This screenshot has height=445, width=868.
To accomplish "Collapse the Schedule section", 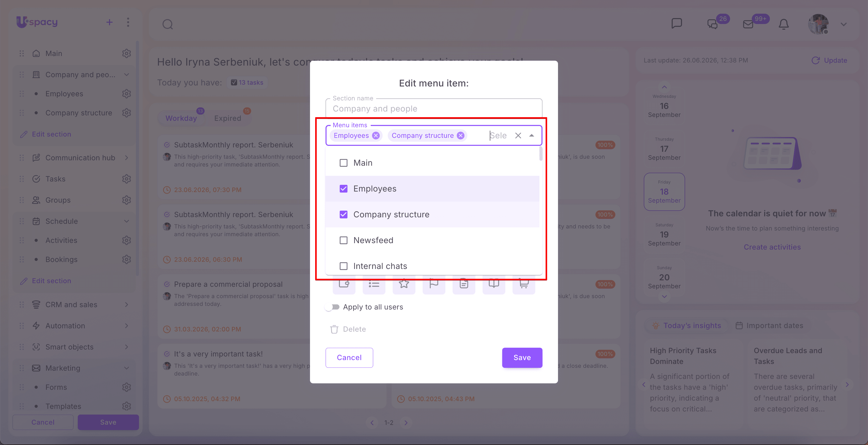I will point(126,221).
